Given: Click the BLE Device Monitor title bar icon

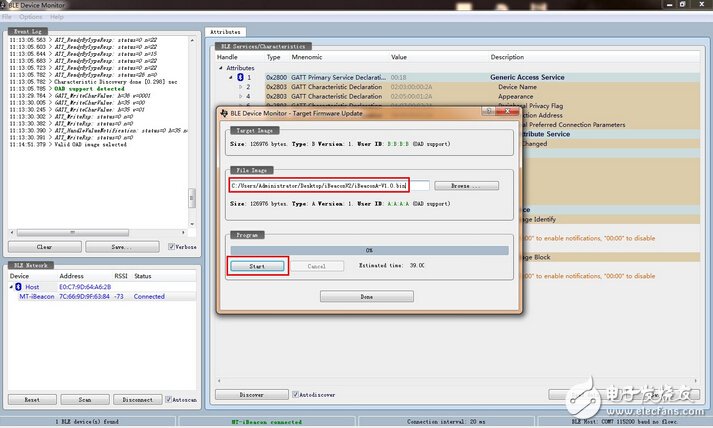Looking at the screenshot, I should 3,5.
